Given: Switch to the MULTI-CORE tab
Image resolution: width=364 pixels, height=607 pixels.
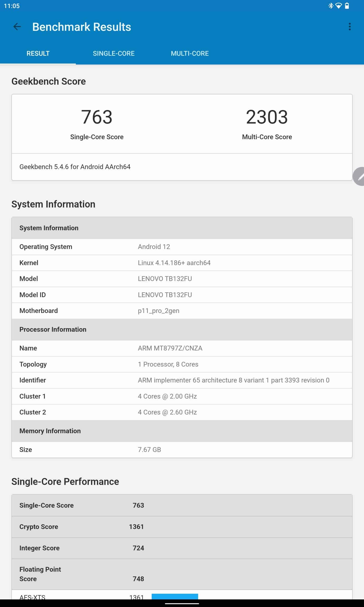Looking at the screenshot, I should (x=190, y=54).
